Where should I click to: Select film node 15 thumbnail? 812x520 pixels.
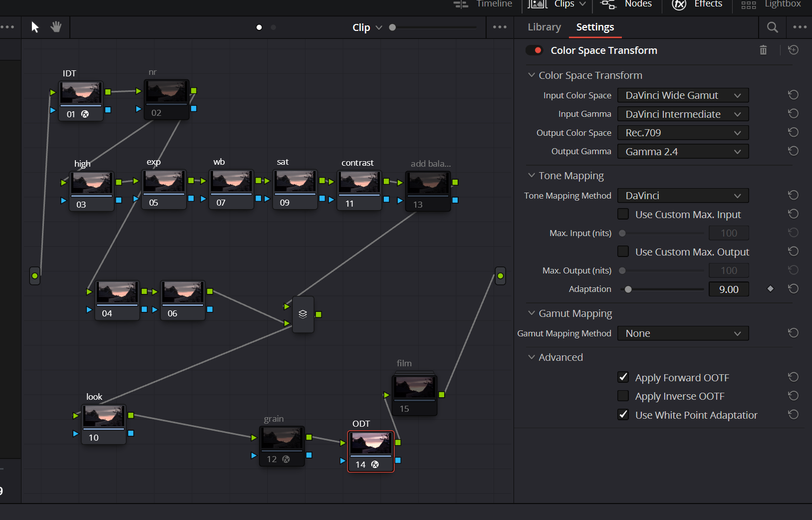(415, 388)
